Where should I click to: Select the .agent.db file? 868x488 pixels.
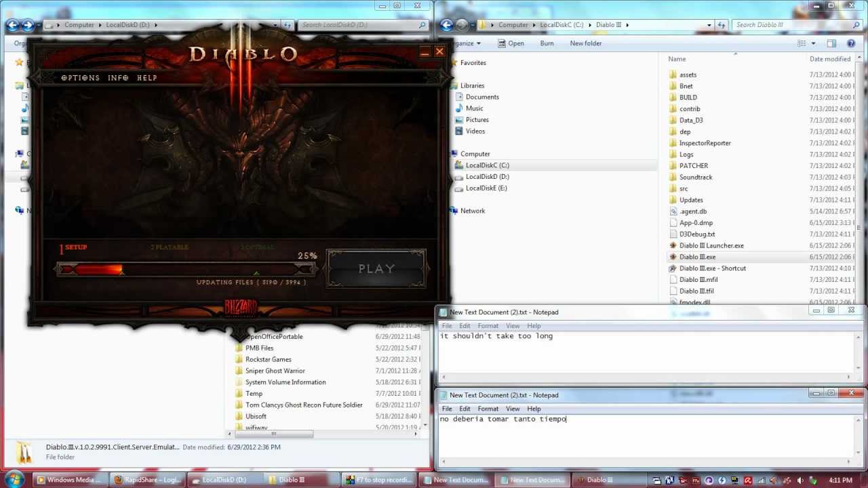click(693, 211)
